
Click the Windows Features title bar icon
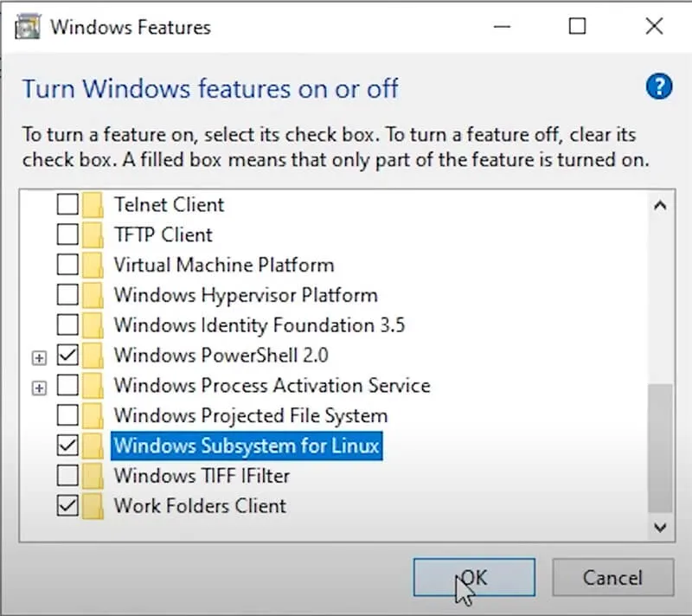tap(28, 27)
